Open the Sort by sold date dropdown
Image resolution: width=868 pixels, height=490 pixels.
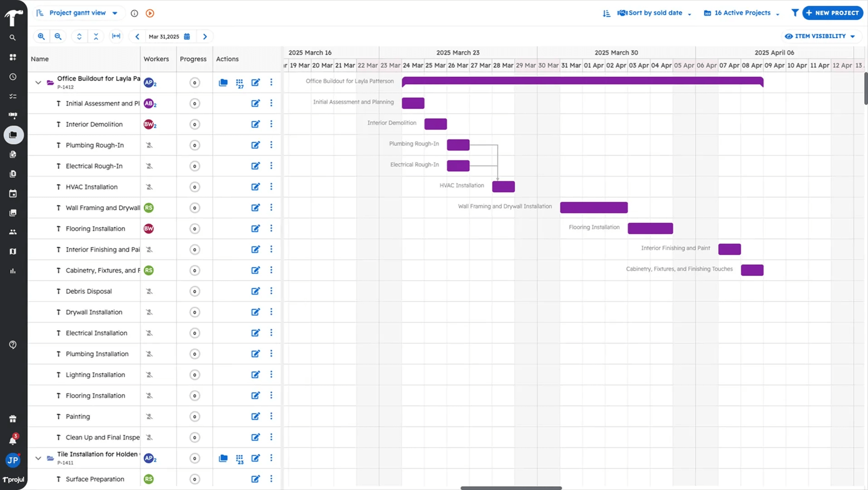655,13
